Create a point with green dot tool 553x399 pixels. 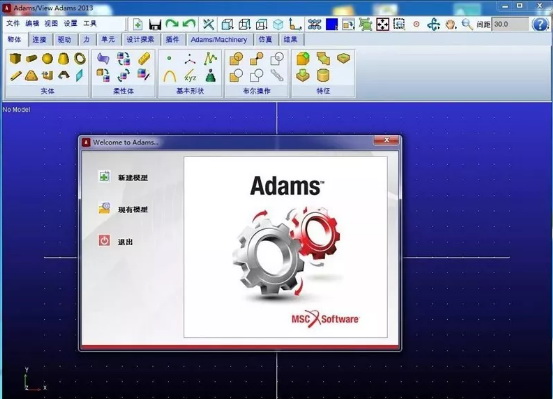pos(169,58)
